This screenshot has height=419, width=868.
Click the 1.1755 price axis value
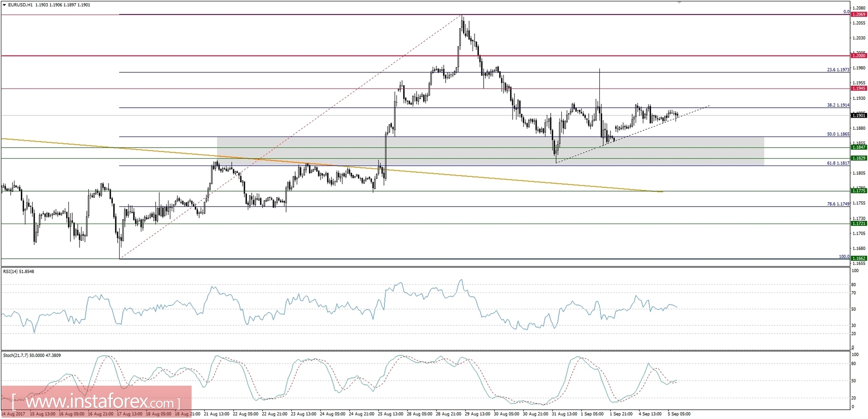point(859,203)
